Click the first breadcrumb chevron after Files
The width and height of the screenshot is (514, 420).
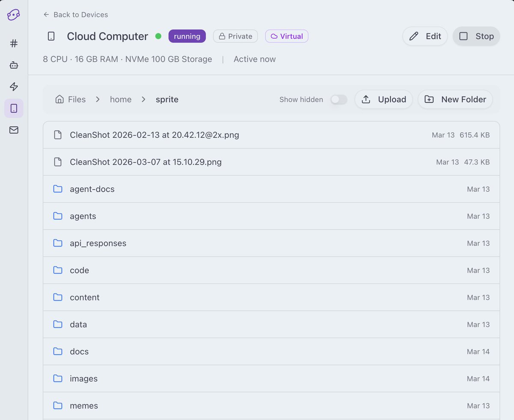pos(98,99)
